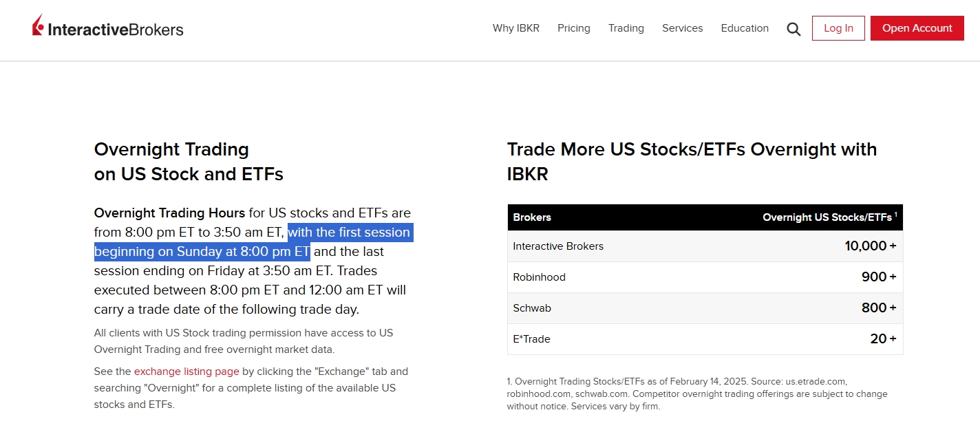
Task: Click the Trade More US Stocks/ETFs heading
Action: coord(692,161)
